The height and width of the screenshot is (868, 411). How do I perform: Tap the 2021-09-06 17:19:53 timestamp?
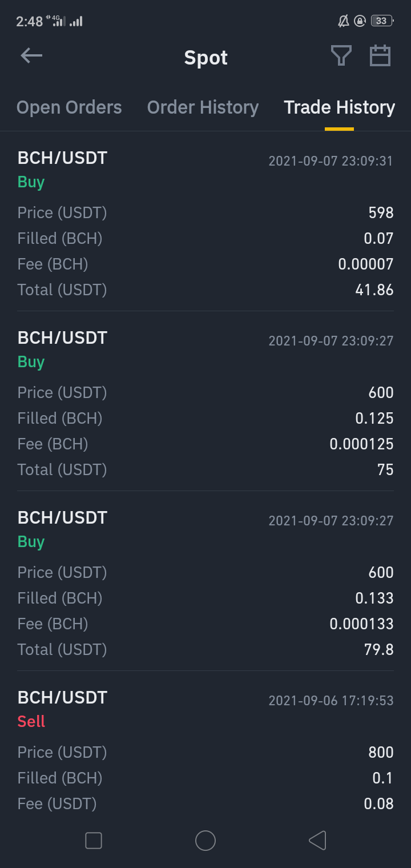tap(331, 701)
